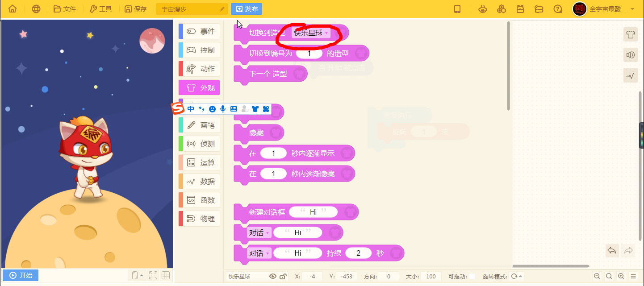Zoom out the workspace magnifier minus
This screenshot has height=286, width=644.
click(x=597, y=277)
